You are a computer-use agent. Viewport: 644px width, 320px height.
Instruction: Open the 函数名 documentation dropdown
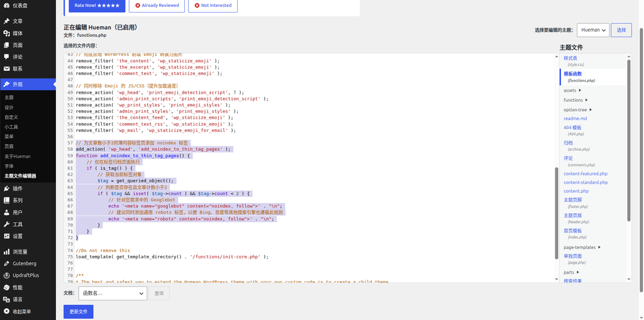coord(113,294)
